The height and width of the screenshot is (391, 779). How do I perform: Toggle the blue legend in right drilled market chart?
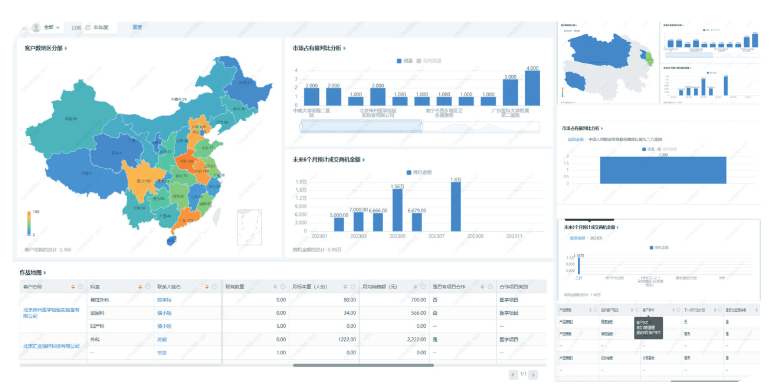coord(649,149)
